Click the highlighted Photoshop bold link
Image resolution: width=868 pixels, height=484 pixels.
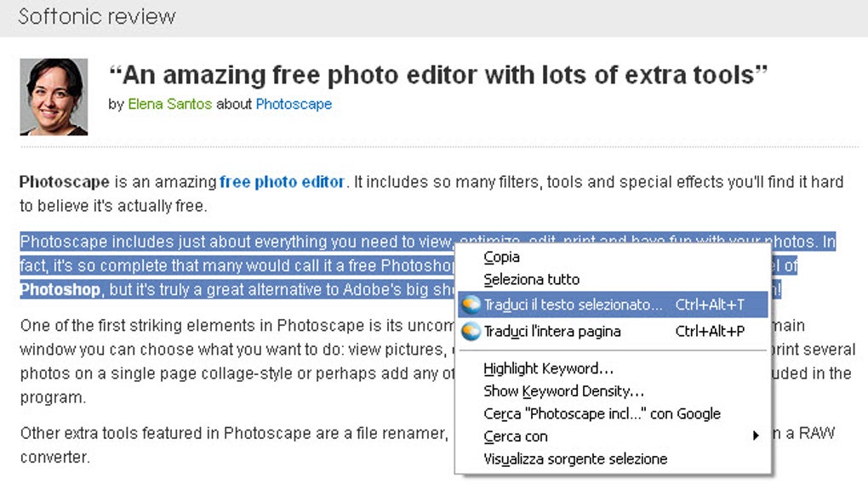(x=60, y=289)
